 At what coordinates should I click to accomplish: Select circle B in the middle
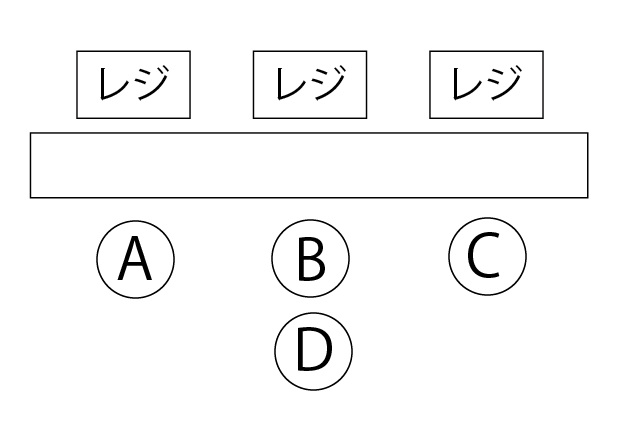pos(311,259)
